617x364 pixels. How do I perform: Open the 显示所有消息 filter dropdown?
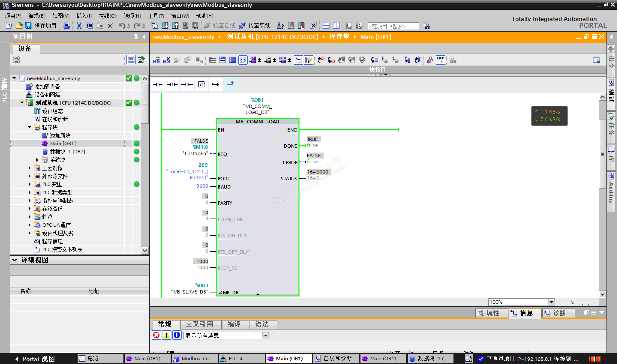pyautogui.click(x=266, y=335)
